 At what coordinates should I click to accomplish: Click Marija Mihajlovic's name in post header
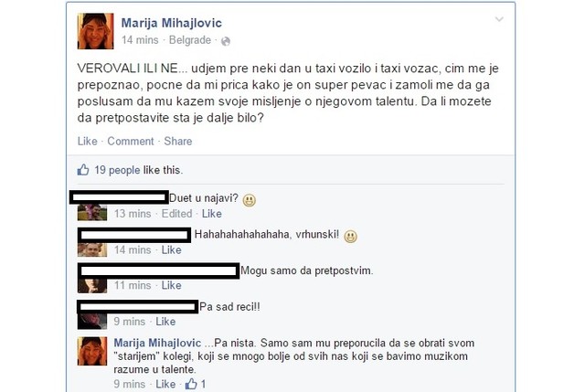point(171,23)
